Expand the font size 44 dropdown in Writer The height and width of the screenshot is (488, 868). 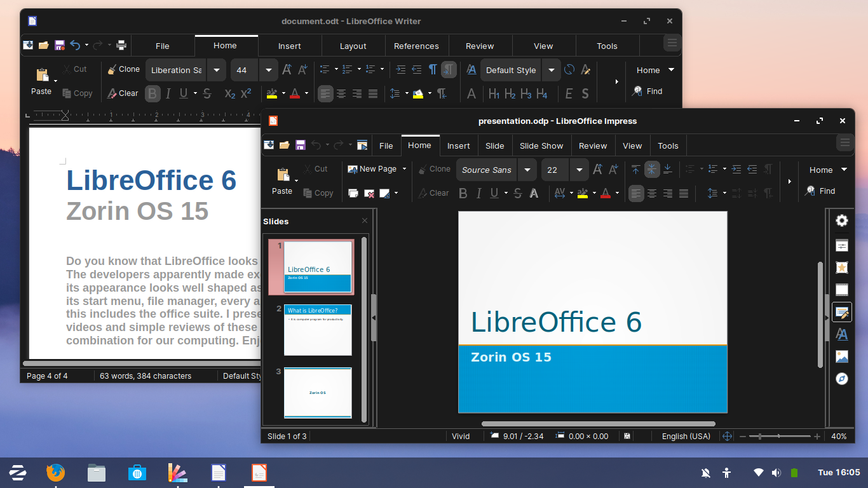pyautogui.click(x=268, y=70)
